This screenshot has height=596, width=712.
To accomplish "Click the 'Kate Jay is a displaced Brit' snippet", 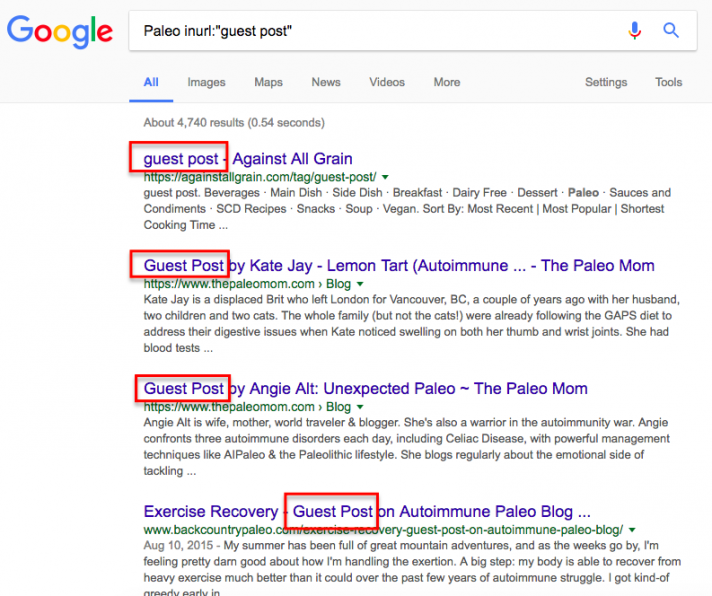I will [x=411, y=324].
